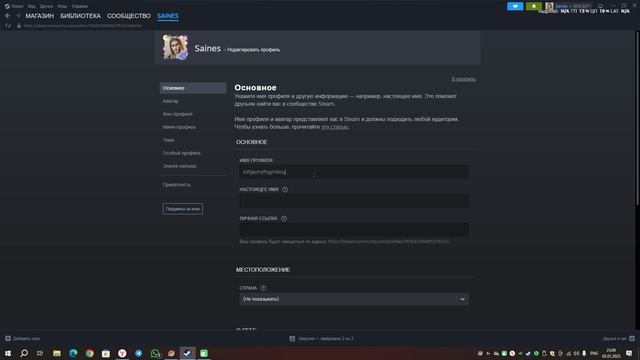Open the Windows notification center icon
This screenshot has height=360, width=640.
629,353
